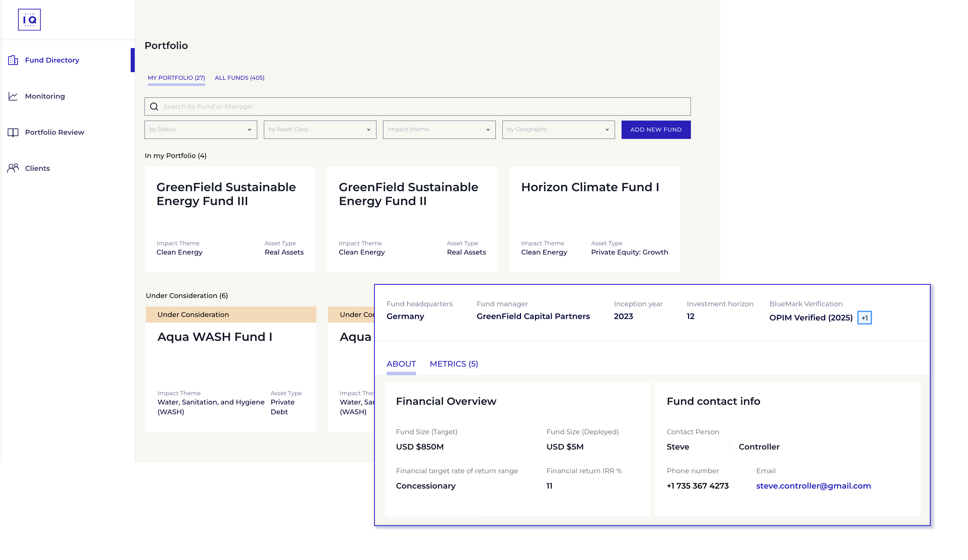This screenshot has width=968, height=560.
Task: Open the by Status dropdown
Action: (x=201, y=130)
